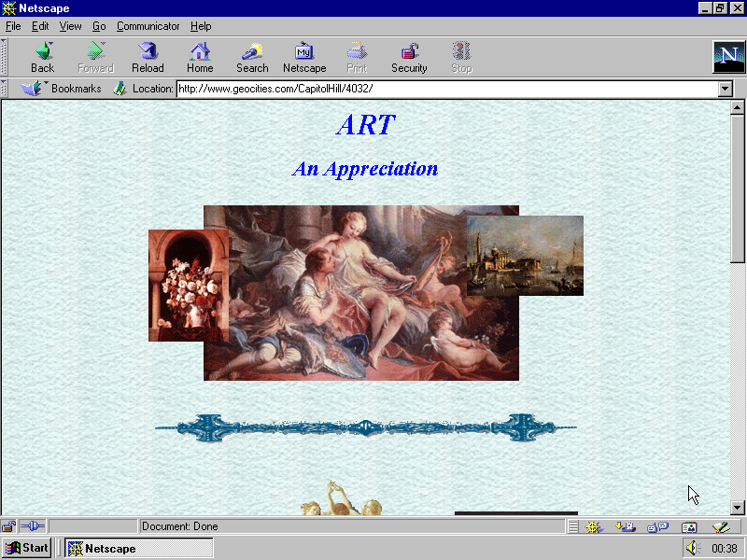747x560 pixels.
Task: Open Mailbox from component bar
Action: [x=625, y=526]
